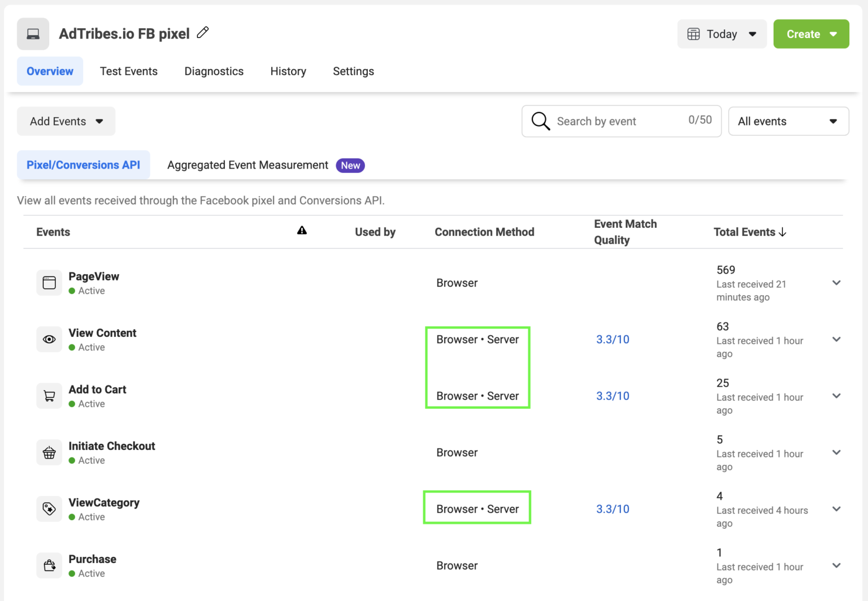868x601 pixels.
Task: Click the warning triangle column header icon
Action: (x=302, y=230)
